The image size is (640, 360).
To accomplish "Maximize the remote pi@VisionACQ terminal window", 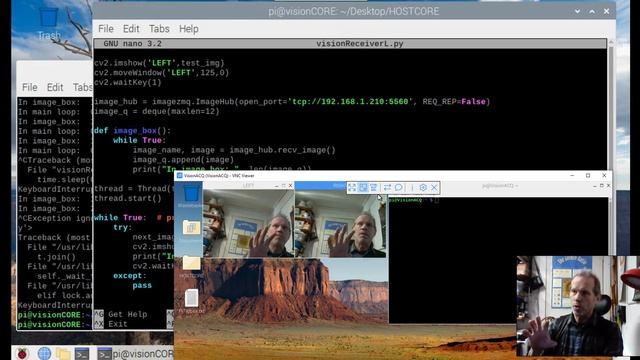I will coord(602,186).
